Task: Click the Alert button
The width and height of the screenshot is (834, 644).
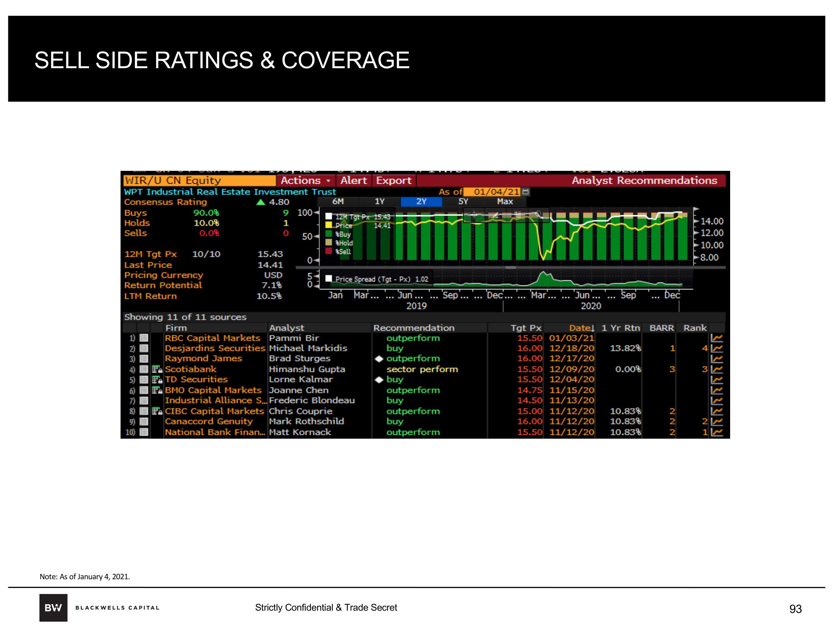Action: pos(354,180)
